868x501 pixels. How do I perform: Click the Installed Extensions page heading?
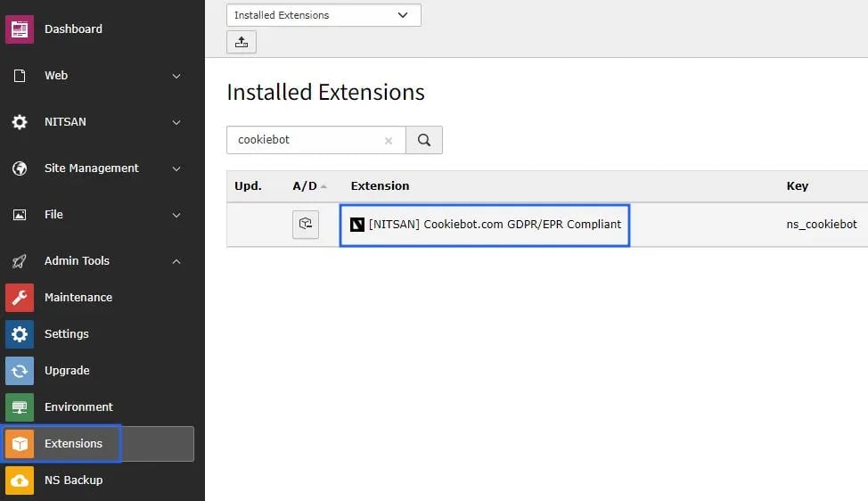tap(325, 93)
